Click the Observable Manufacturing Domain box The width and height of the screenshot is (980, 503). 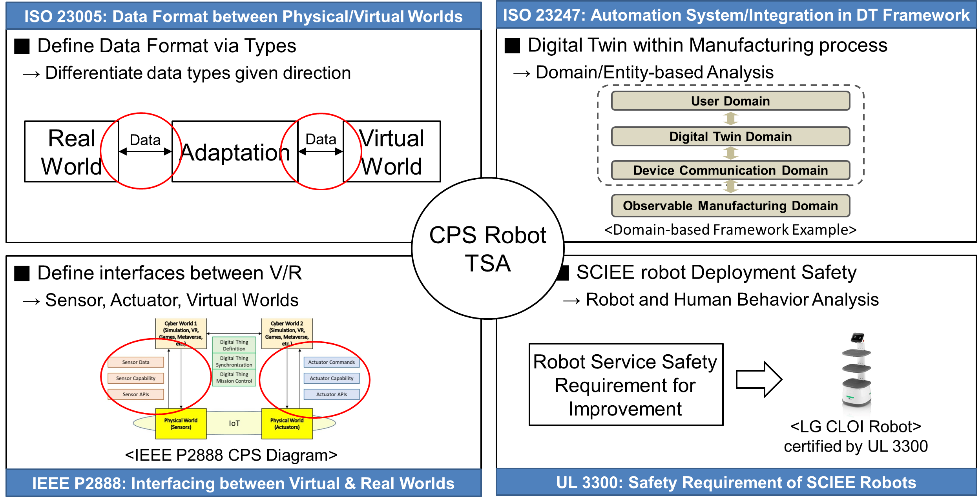pos(730,206)
